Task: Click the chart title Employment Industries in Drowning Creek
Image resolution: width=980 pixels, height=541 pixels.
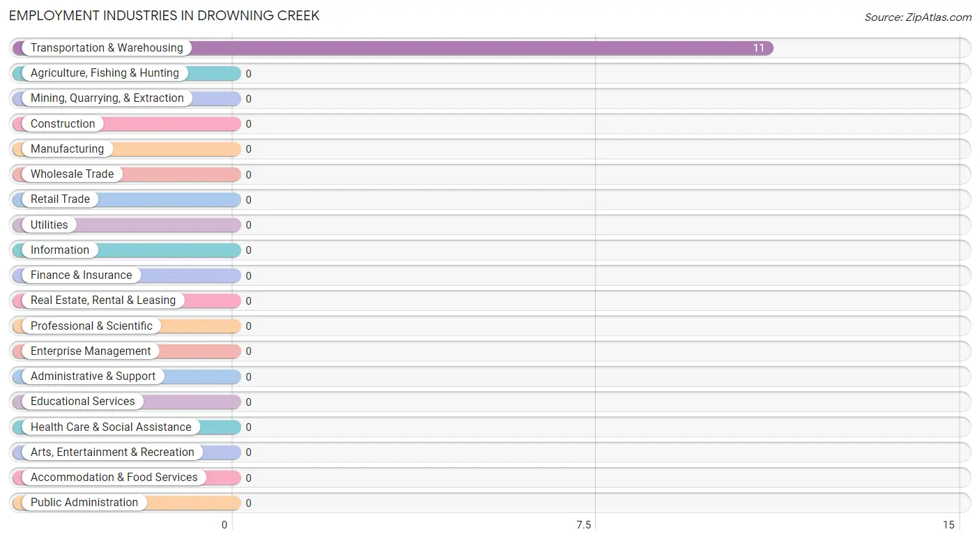Action: coord(164,15)
